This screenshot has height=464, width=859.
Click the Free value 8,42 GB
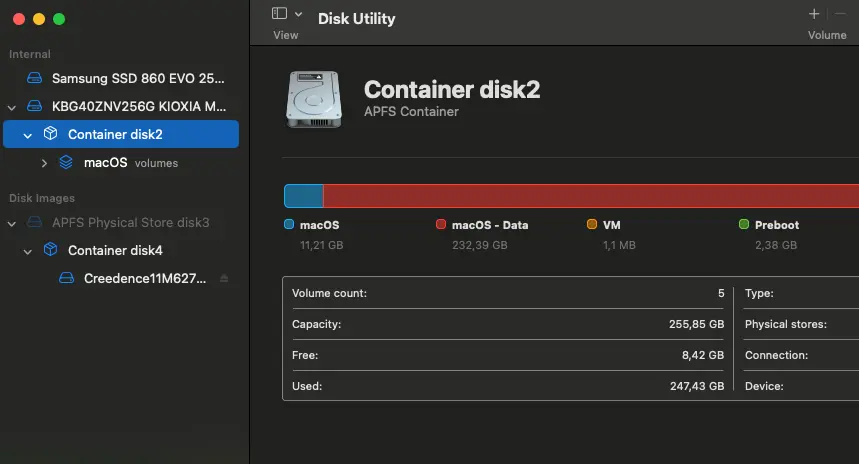pos(702,355)
